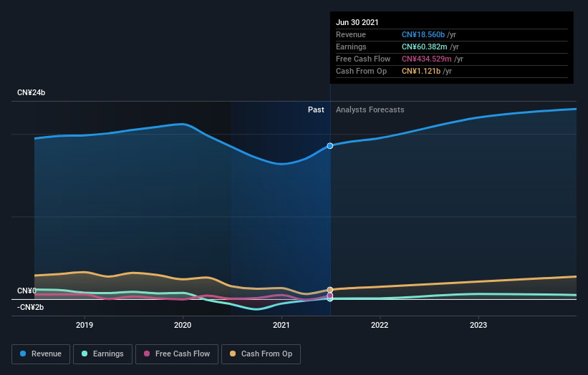Select the Cash From Op data point marker
588x375 pixels.
pyautogui.click(x=330, y=290)
